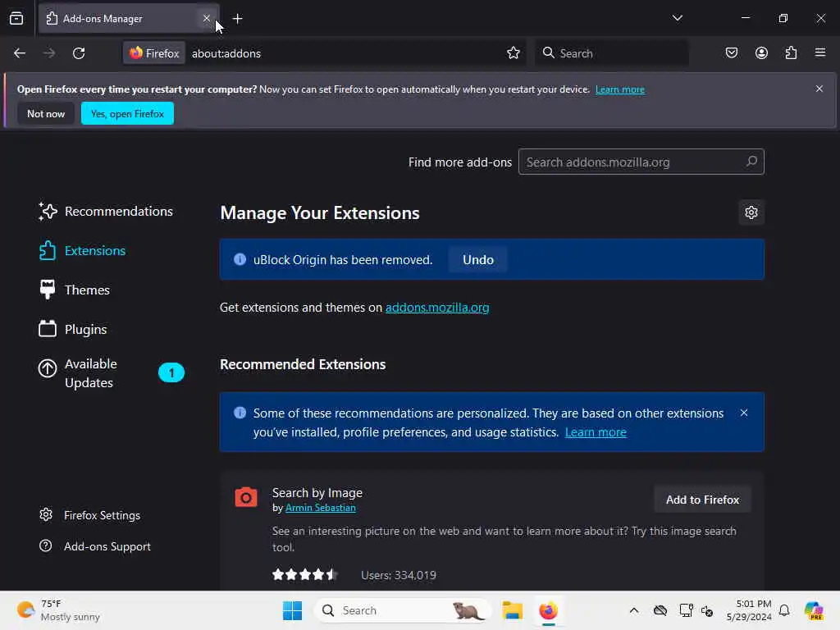Click the add-ons search magnifier icon

(x=751, y=162)
